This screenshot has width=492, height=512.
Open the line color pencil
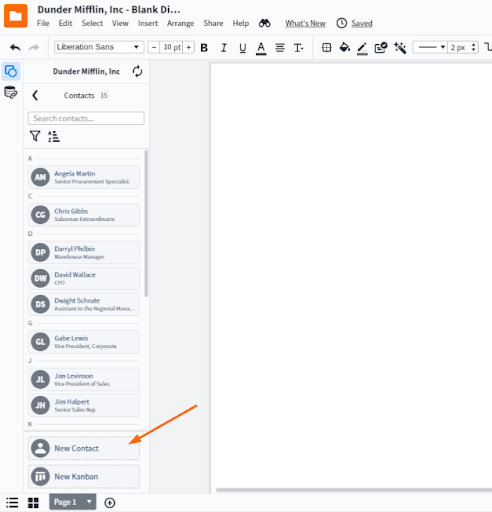[362, 48]
